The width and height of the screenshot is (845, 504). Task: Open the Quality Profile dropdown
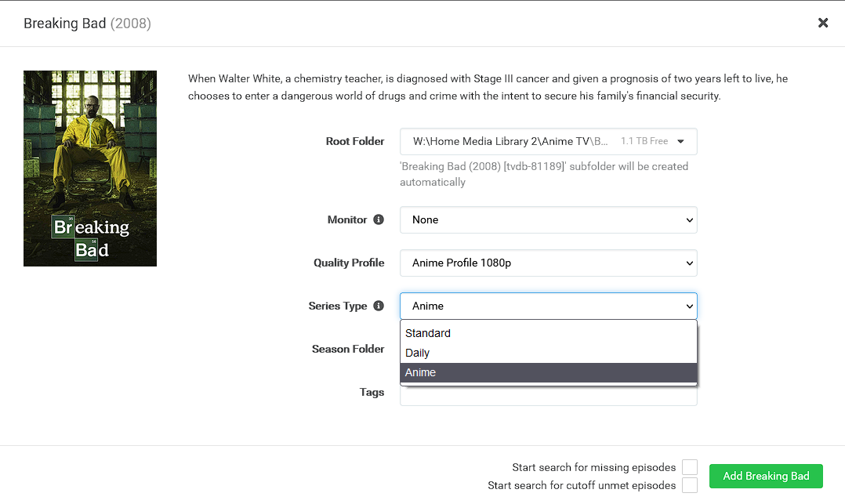[x=548, y=263]
